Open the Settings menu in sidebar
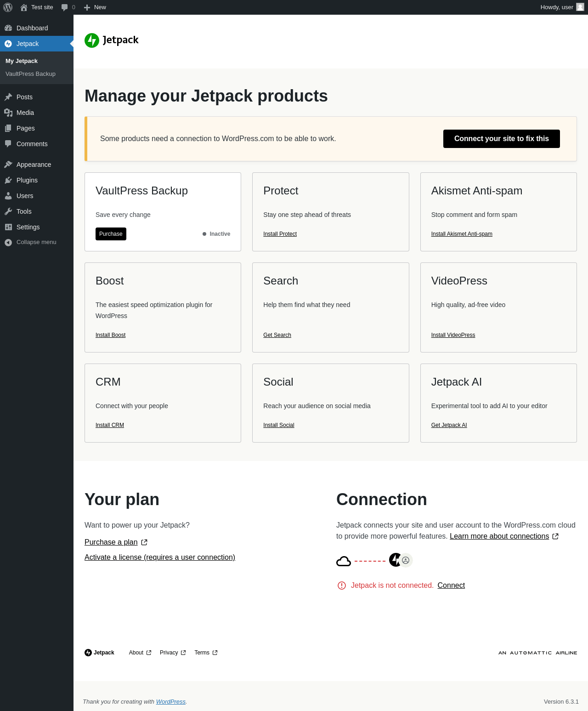The image size is (588, 711). pos(28,227)
